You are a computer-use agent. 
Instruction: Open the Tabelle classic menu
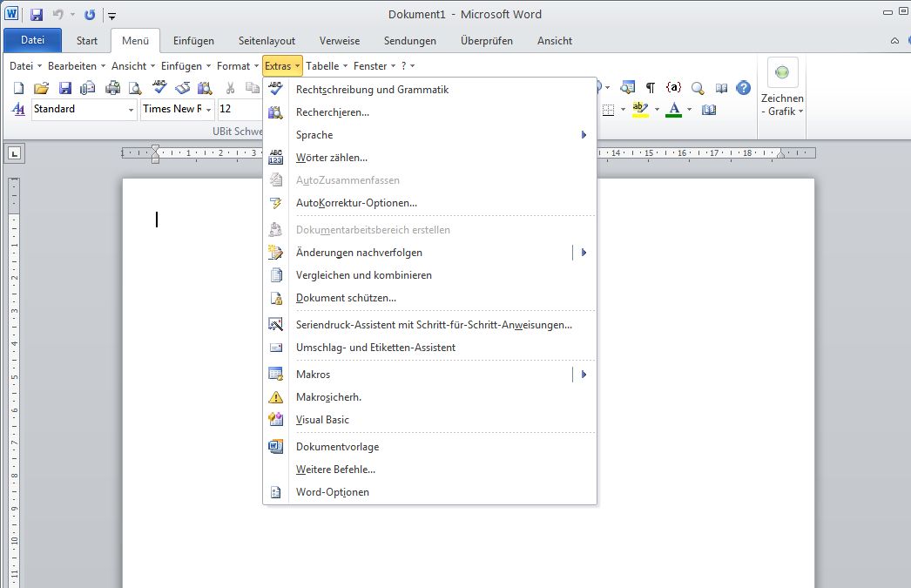tap(327, 66)
